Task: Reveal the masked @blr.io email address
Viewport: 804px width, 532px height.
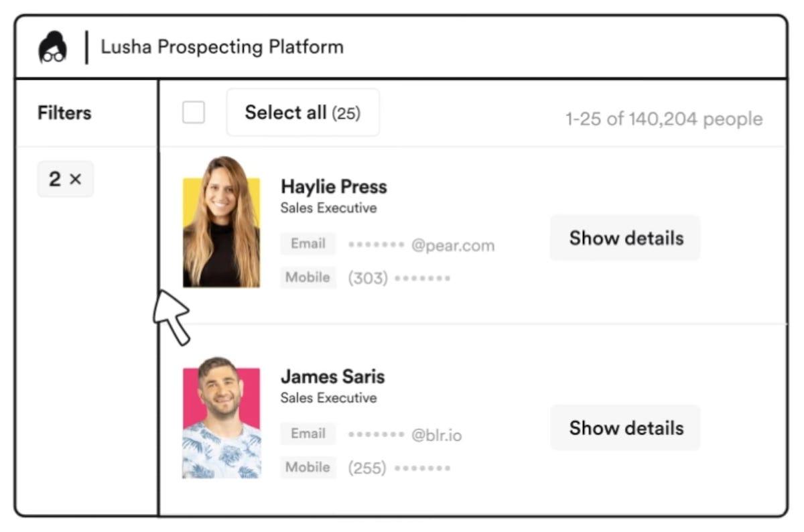Action: (405, 436)
